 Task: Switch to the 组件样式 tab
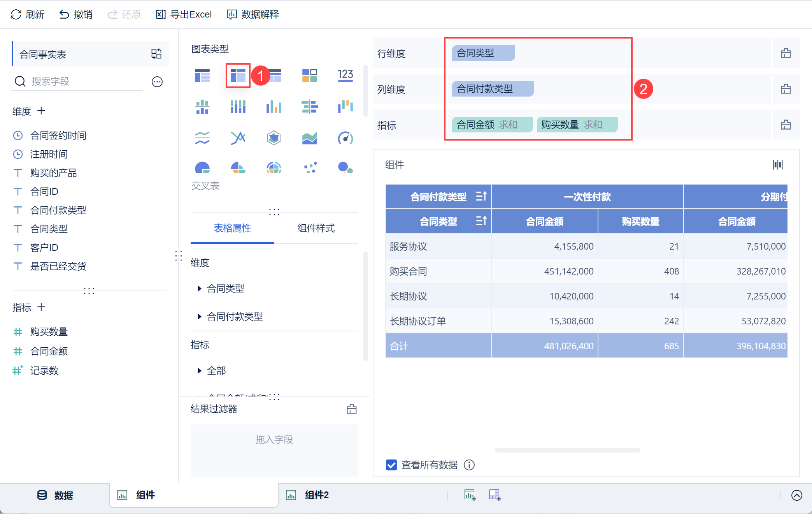(x=316, y=228)
